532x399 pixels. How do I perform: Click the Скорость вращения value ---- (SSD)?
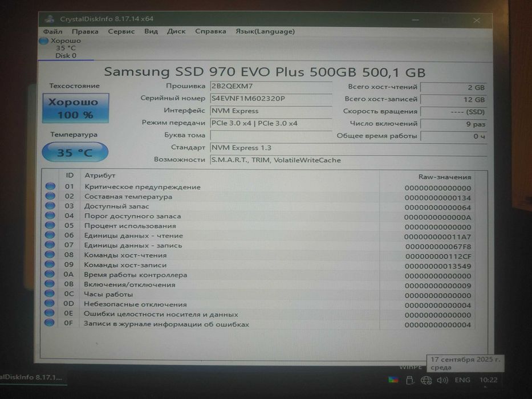click(454, 112)
